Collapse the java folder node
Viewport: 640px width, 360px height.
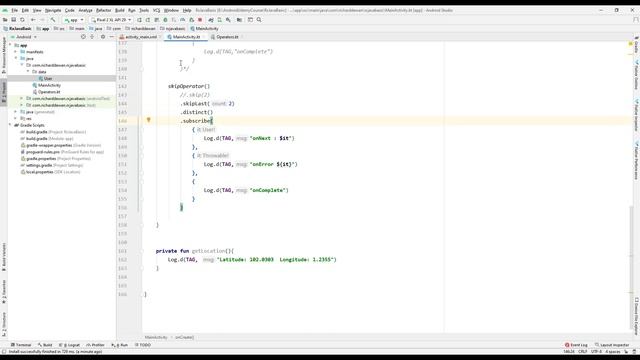click(x=16, y=58)
